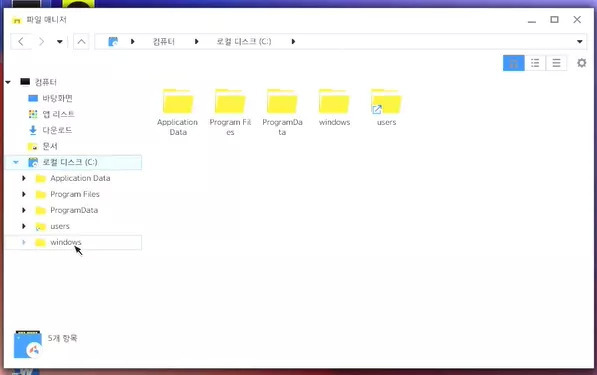This screenshot has height=375, width=597.
Task: Expand Program Files in the sidebar tree
Action: coord(24,194)
